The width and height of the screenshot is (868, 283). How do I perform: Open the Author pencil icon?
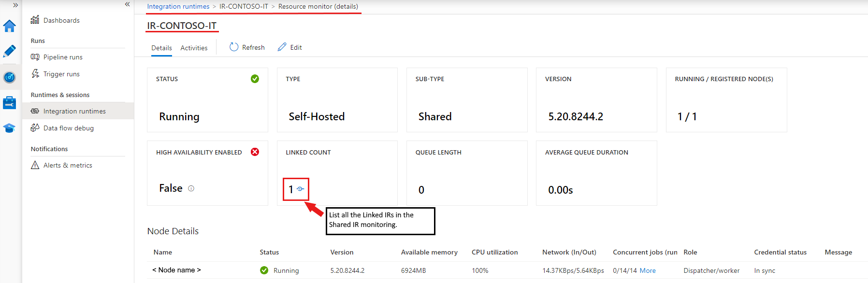(x=9, y=51)
